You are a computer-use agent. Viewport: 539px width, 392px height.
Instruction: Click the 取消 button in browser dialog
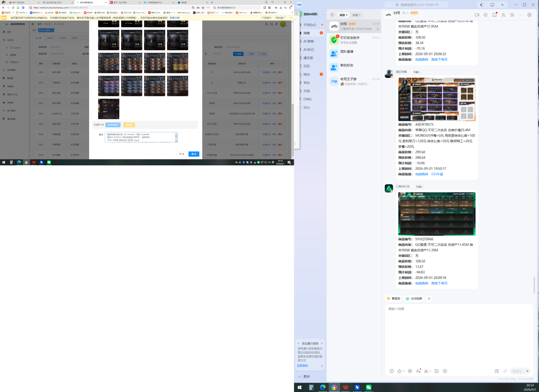[x=182, y=154]
